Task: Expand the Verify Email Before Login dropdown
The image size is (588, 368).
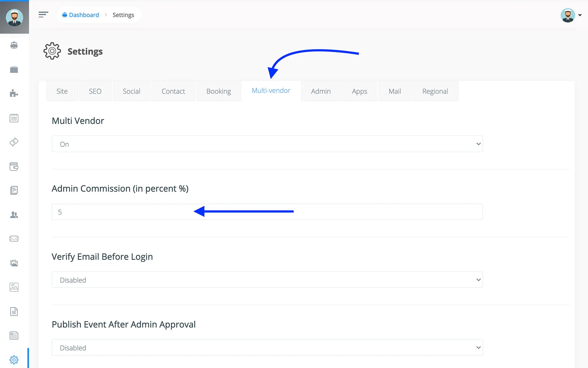Action: point(267,280)
